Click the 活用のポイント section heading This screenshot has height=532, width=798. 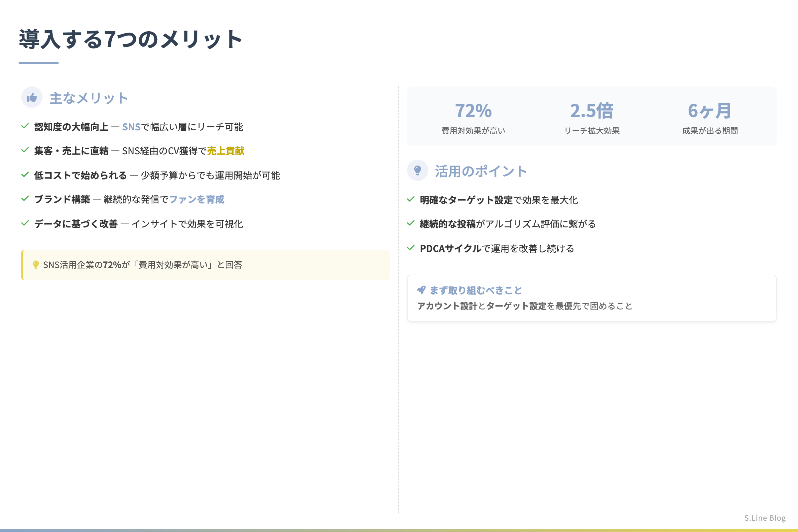[x=481, y=171]
